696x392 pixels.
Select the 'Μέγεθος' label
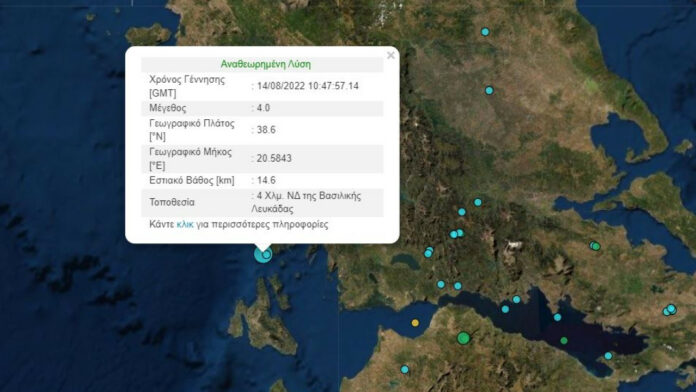click(167, 108)
